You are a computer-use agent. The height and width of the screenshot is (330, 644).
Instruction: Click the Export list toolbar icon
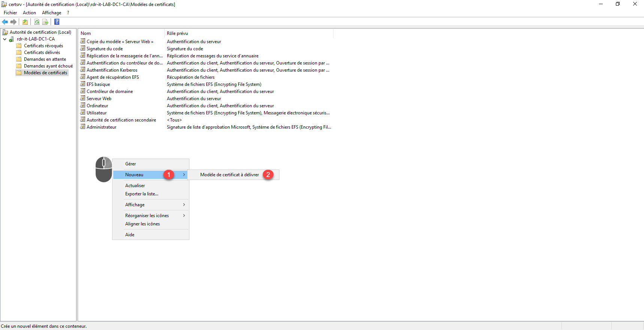45,22
